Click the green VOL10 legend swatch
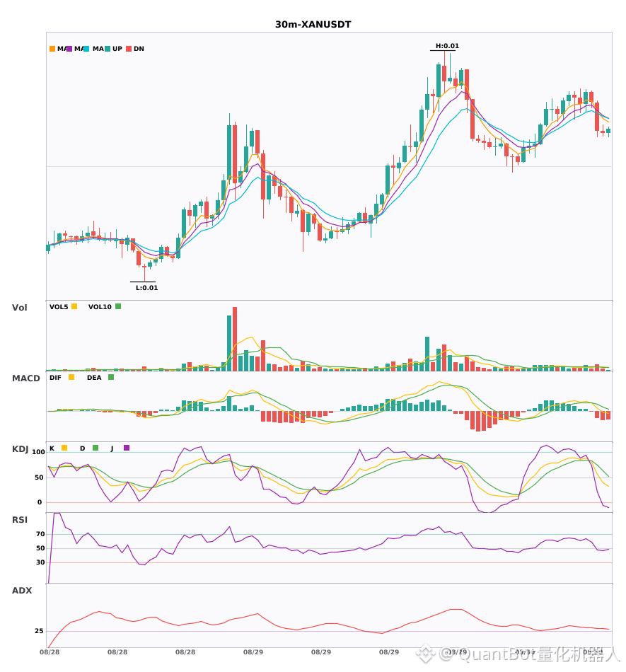The width and height of the screenshot is (626, 672). pos(118,306)
